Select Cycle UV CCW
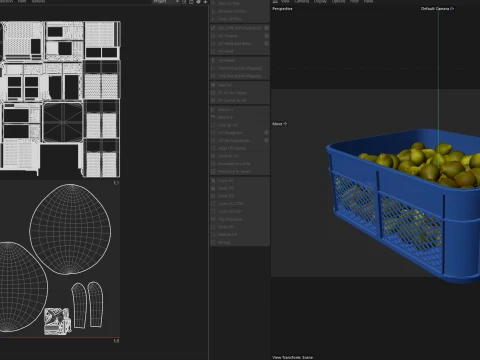This screenshot has width=480, height=360. pyautogui.click(x=240, y=204)
